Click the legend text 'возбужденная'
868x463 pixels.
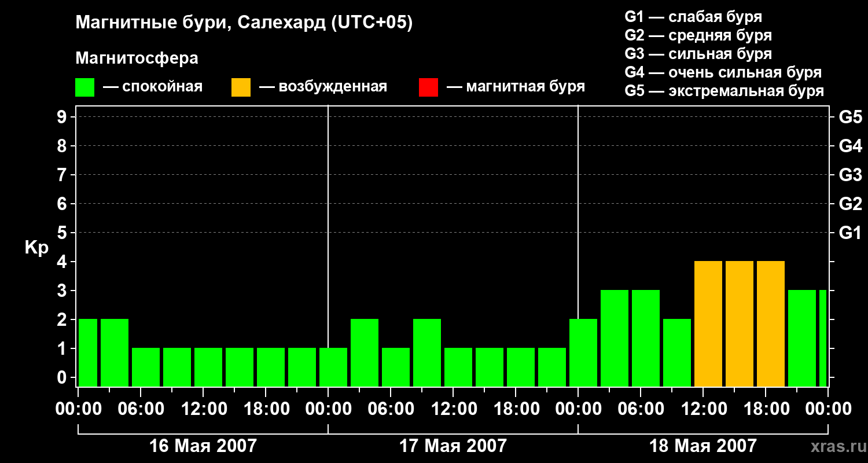[x=333, y=87]
